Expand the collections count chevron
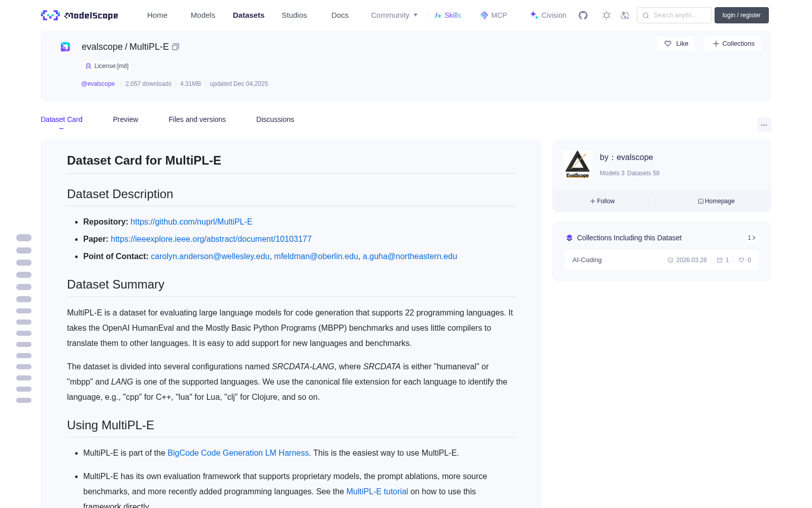Image resolution: width=812 pixels, height=508 pixels. coord(752,238)
